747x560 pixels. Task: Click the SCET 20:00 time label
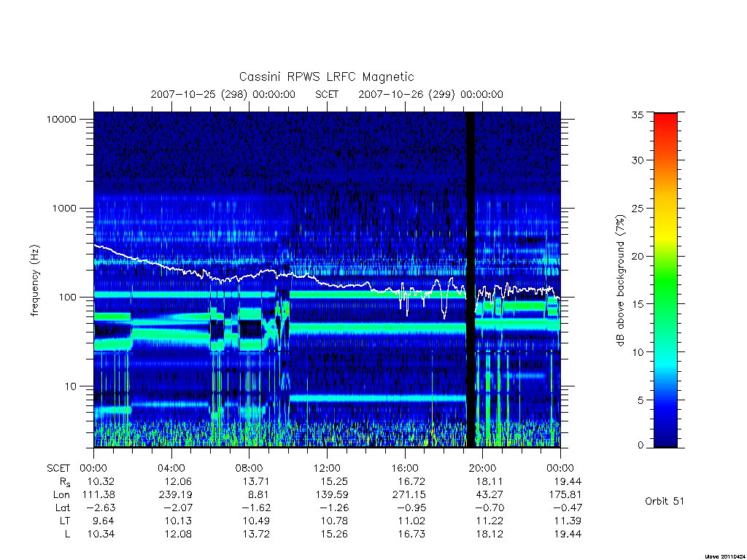click(x=483, y=468)
